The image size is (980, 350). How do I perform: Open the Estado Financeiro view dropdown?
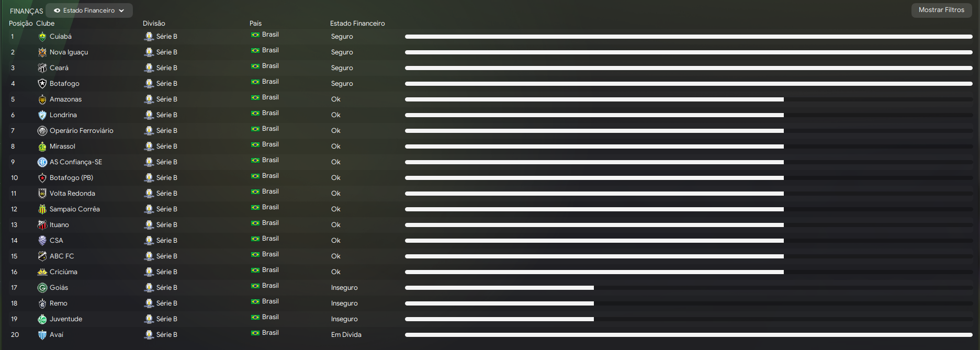[x=89, y=10]
